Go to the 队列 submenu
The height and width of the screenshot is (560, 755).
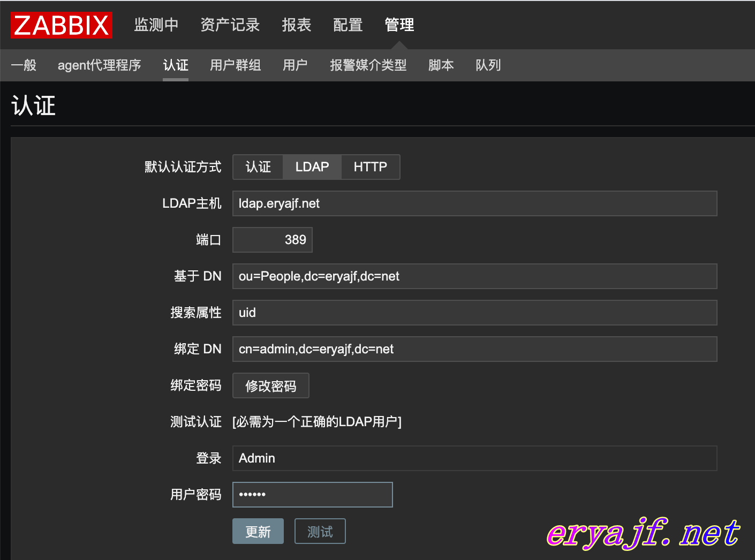click(x=488, y=65)
